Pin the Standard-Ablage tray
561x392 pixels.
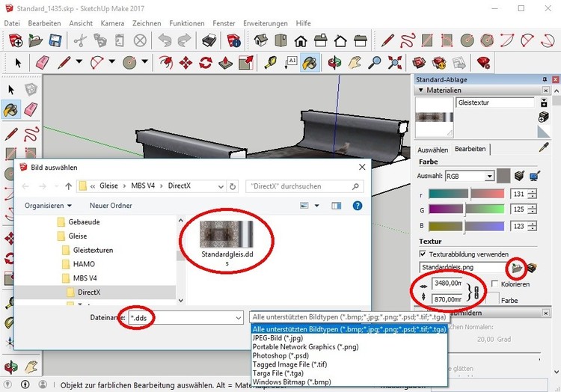click(545, 79)
